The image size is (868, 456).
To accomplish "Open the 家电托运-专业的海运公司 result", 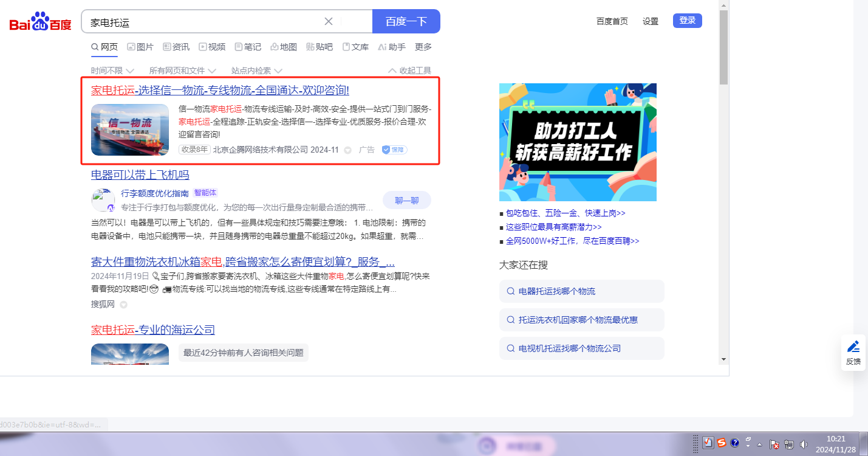I will click(153, 330).
